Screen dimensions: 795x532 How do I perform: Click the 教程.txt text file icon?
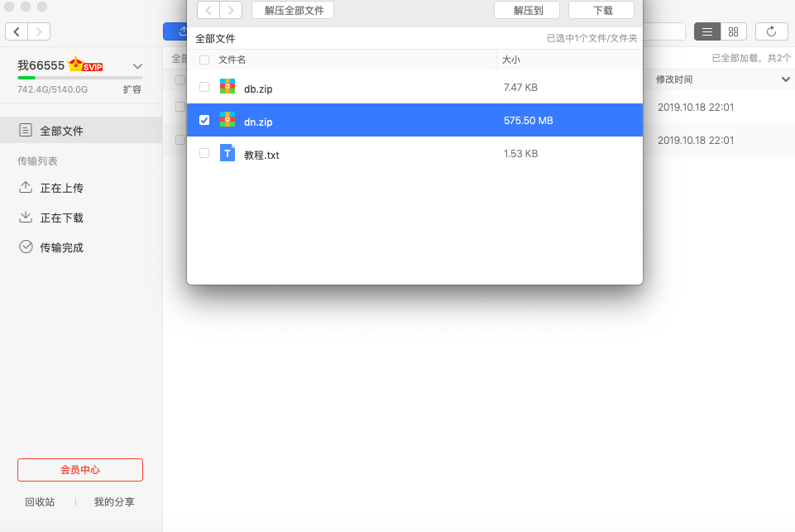[x=227, y=153]
